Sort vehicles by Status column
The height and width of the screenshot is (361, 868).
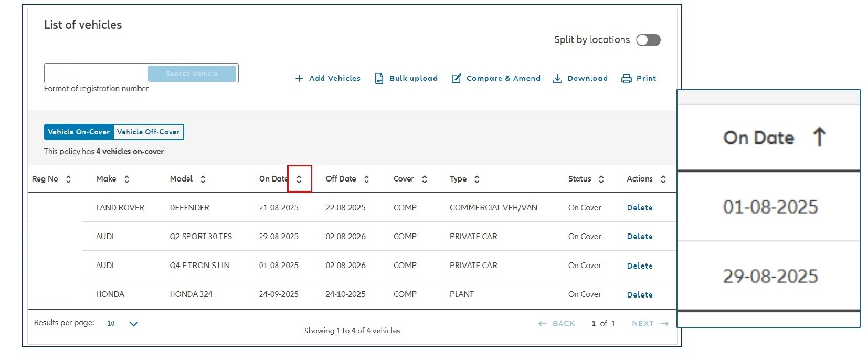601,179
